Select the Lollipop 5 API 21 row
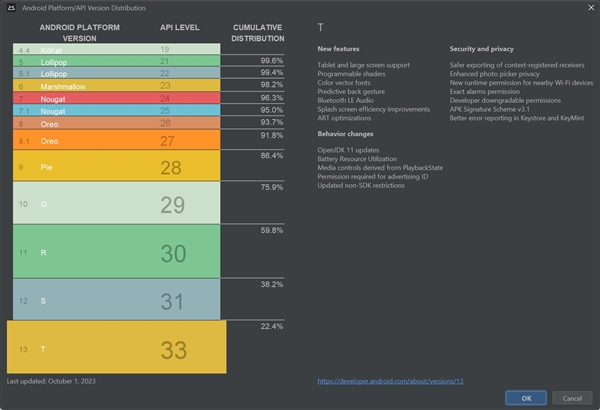Screen dimensions: 600x410 (x=117, y=61)
